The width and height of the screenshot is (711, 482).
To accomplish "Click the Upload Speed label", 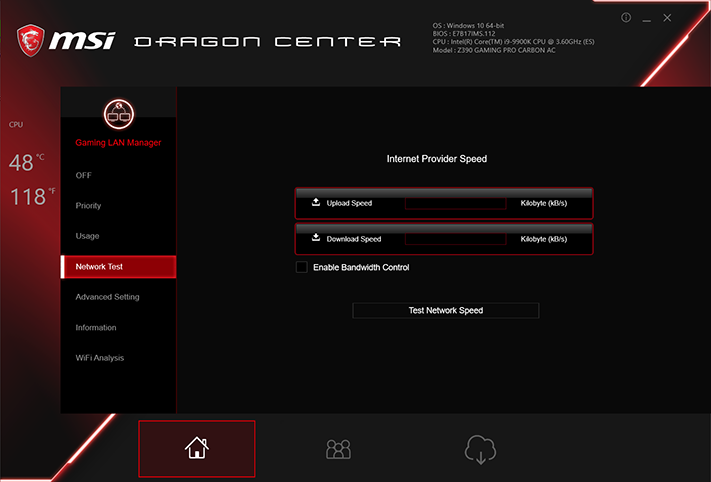I will (x=349, y=203).
